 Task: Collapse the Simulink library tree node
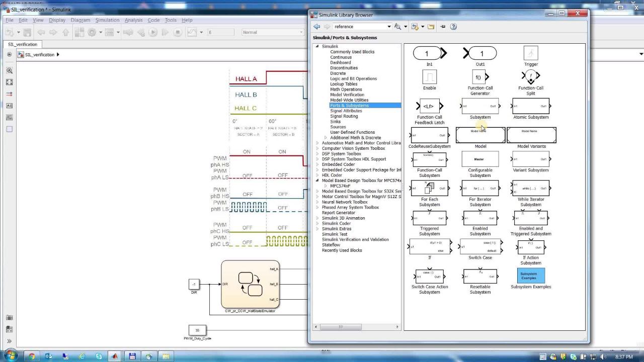317,46
